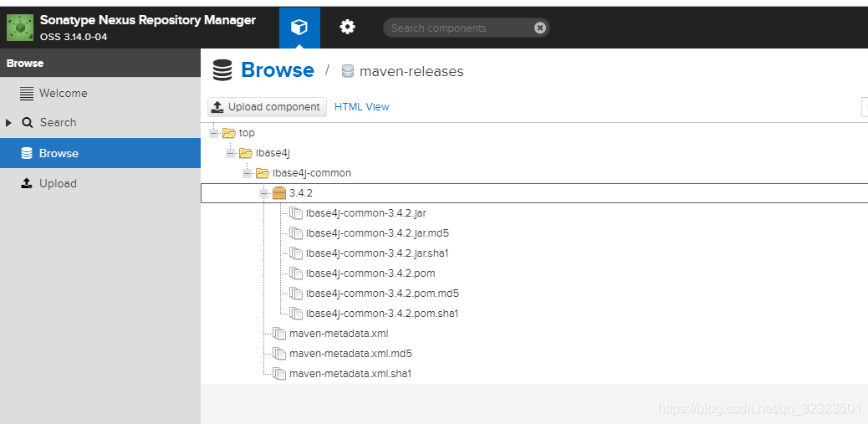Open the HTML View link
The height and width of the screenshot is (424, 868).
click(x=361, y=107)
